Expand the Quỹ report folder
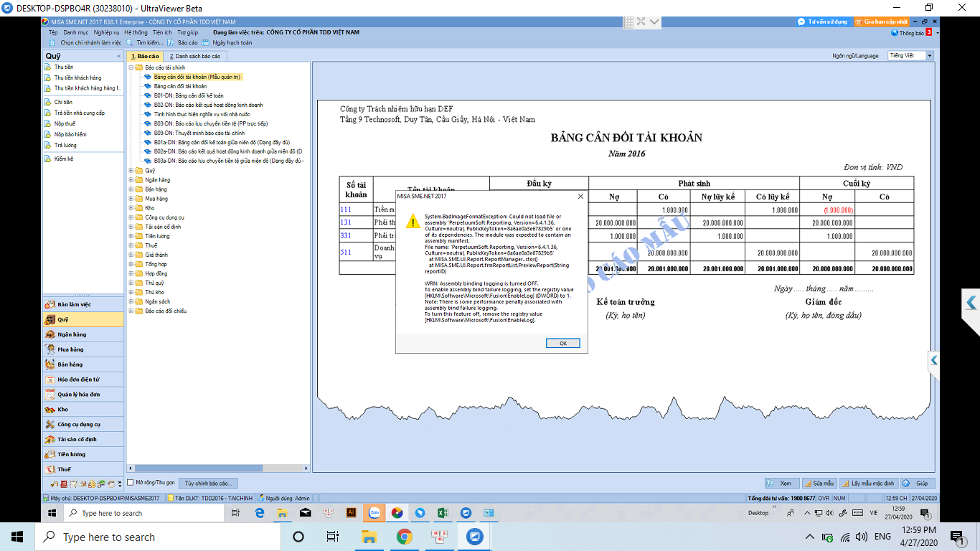The width and height of the screenshot is (980, 551). 131,171
